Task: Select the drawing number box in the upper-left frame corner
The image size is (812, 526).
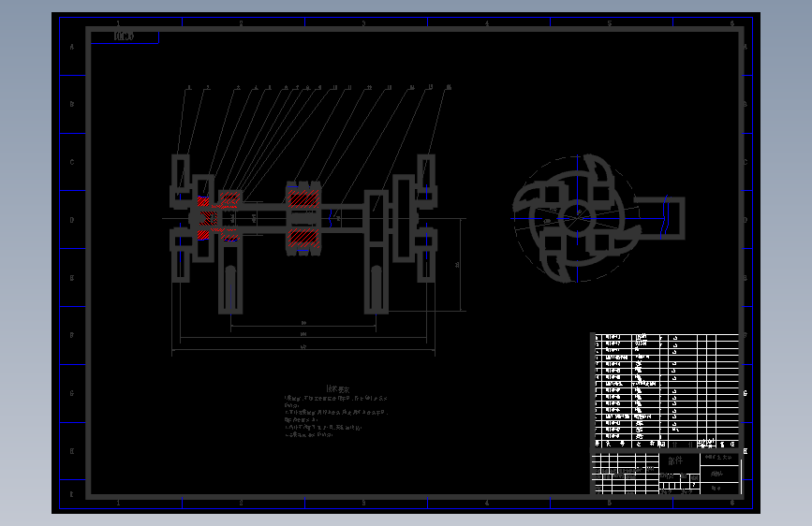Action: click(125, 37)
